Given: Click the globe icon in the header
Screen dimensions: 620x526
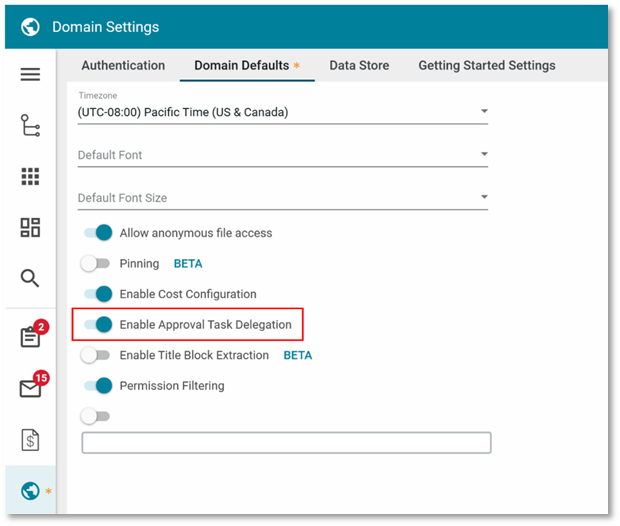Looking at the screenshot, I should click(x=30, y=27).
